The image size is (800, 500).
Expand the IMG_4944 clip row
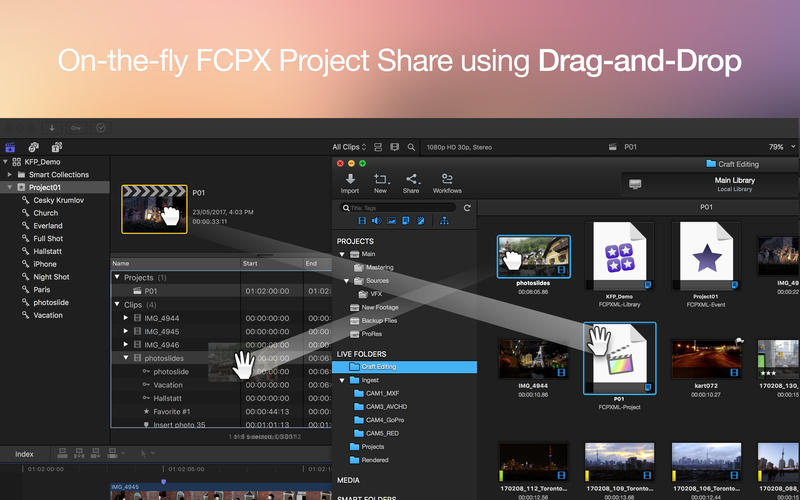(126, 318)
